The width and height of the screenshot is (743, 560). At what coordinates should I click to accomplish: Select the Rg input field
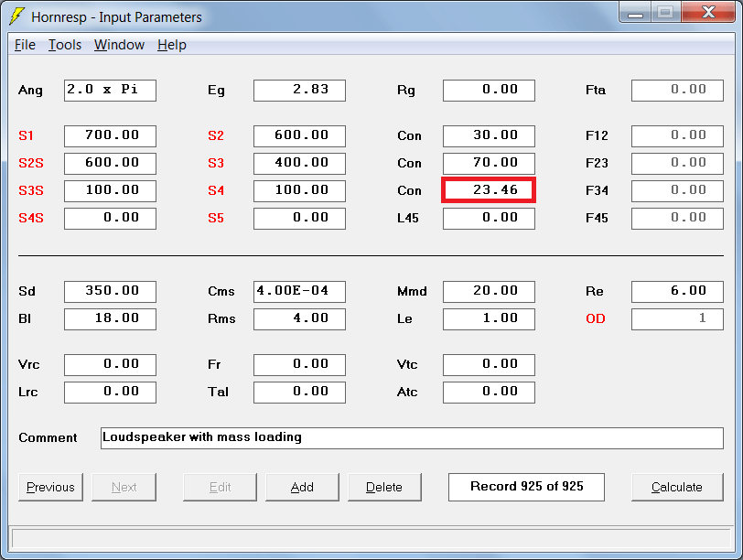click(x=489, y=91)
